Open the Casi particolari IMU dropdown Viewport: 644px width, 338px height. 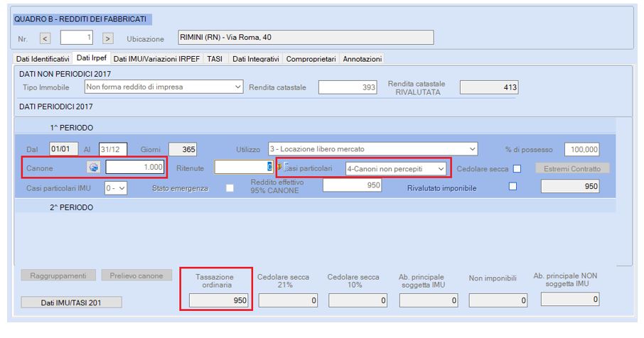tap(115, 188)
